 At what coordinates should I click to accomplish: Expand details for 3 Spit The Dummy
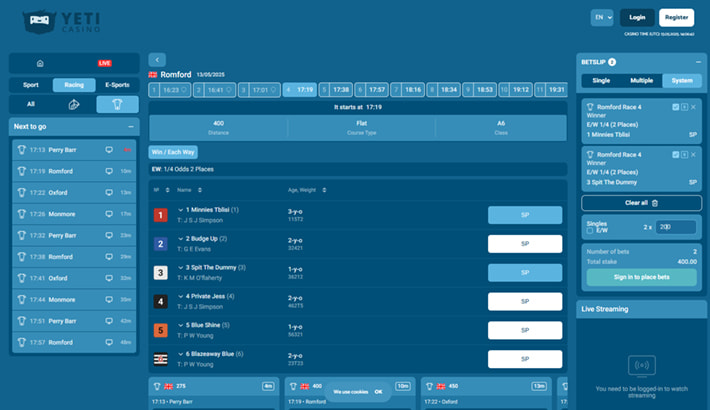tap(180, 268)
